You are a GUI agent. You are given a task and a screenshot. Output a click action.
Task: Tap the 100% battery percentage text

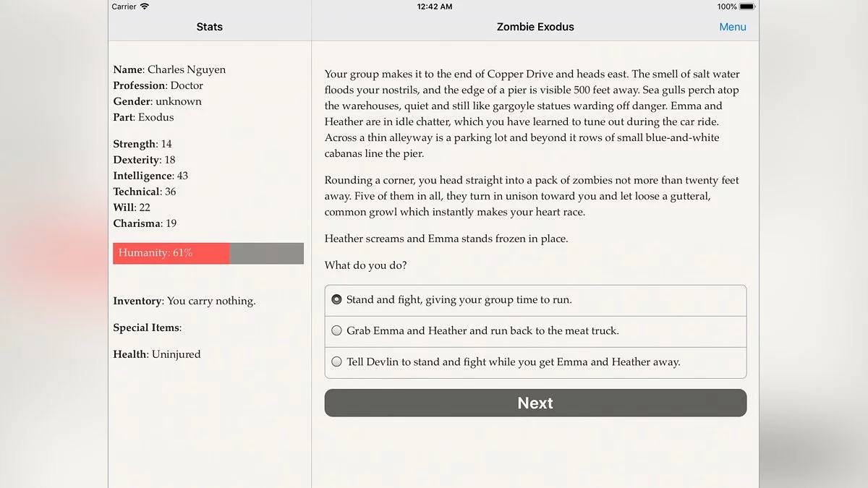(727, 7)
